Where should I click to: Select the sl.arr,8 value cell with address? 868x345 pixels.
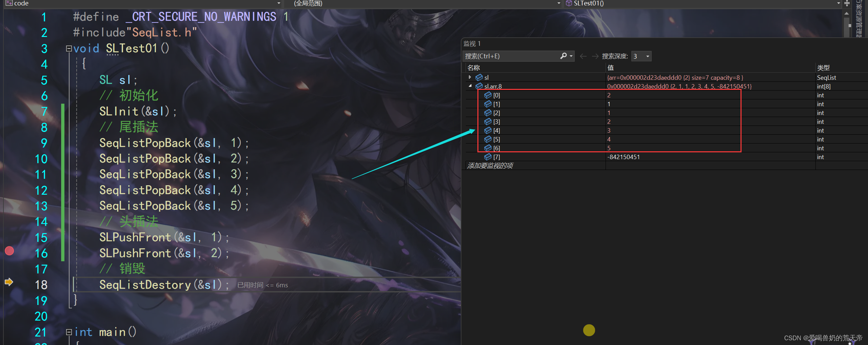tap(679, 87)
